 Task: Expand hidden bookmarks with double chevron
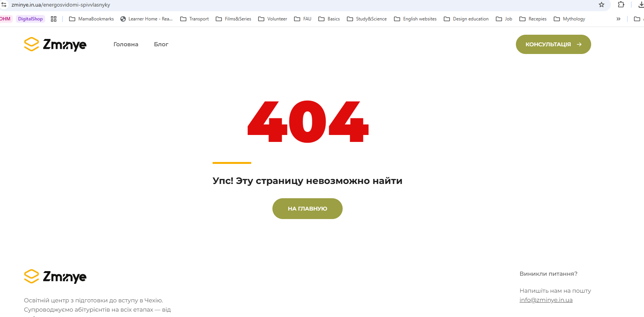(619, 19)
